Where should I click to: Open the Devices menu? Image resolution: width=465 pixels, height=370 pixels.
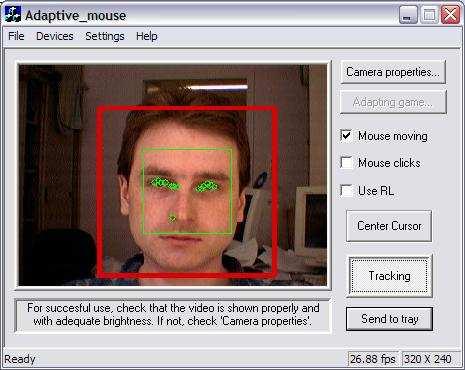tap(55, 36)
